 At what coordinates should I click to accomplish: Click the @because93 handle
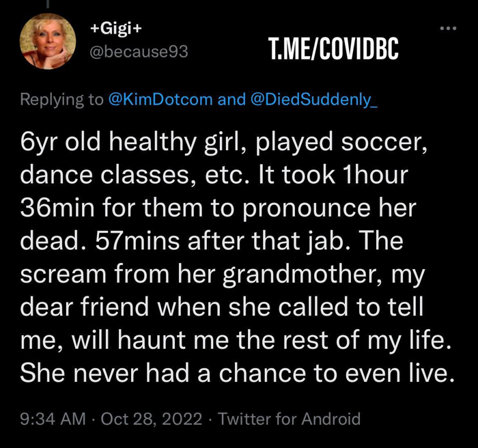click(139, 51)
